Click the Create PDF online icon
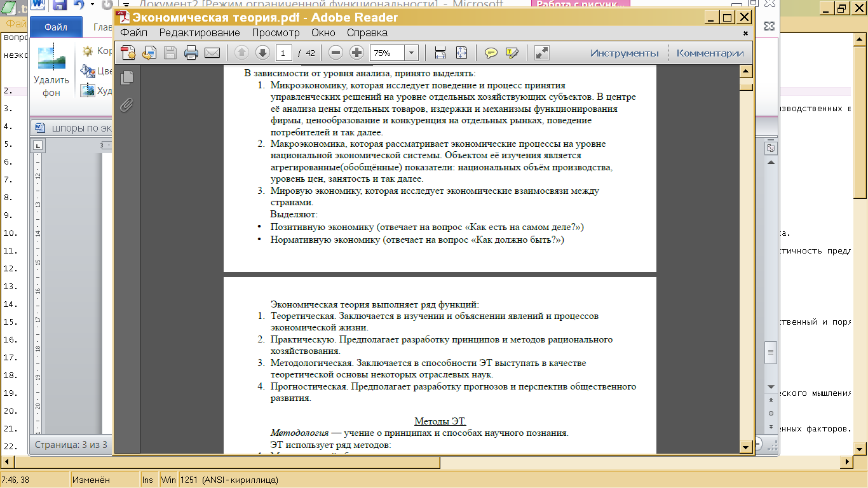Screen dimensions: 868x488 pos(128,53)
